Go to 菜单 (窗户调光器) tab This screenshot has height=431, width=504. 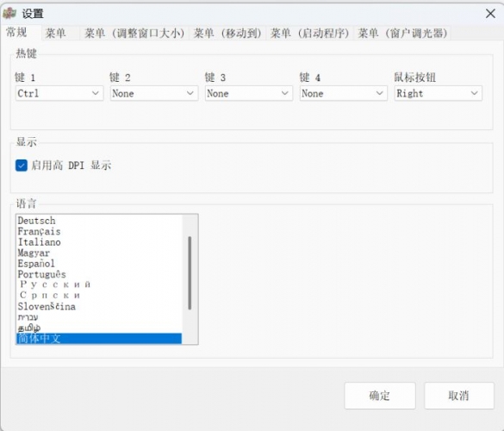pos(402,33)
